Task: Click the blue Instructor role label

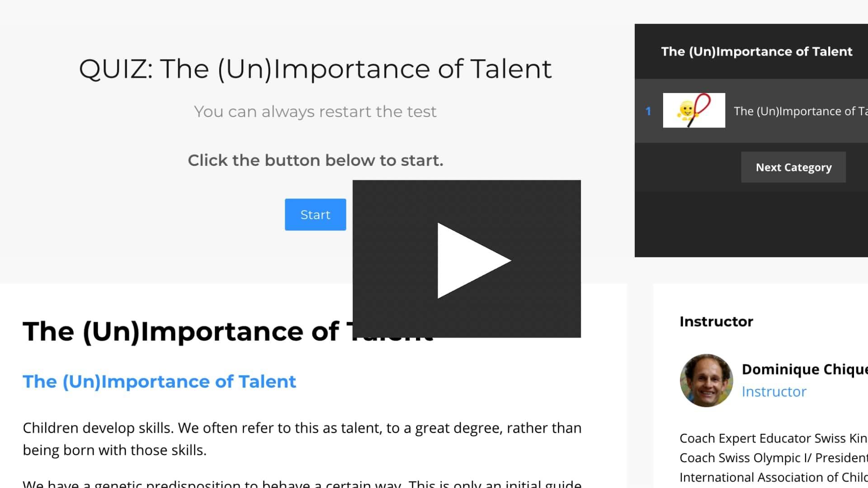Action: coord(774,391)
